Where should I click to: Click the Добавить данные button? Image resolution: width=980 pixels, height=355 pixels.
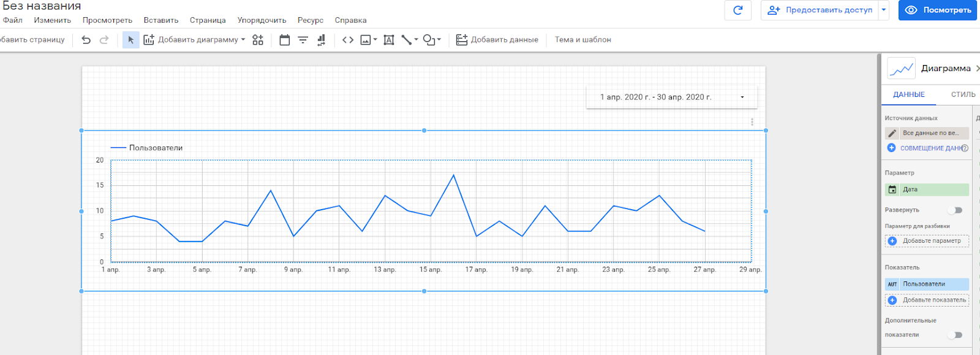[x=497, y=40]
